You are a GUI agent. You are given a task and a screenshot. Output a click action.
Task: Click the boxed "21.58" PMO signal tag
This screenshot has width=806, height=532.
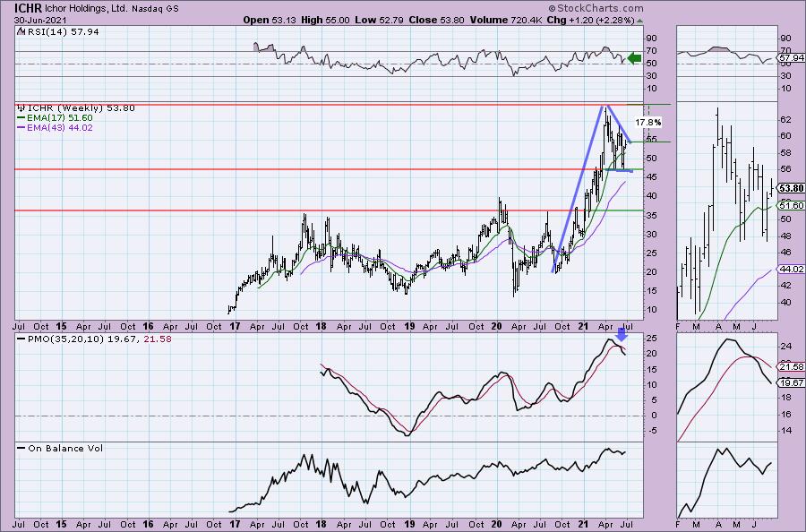(x=793, y=367)
